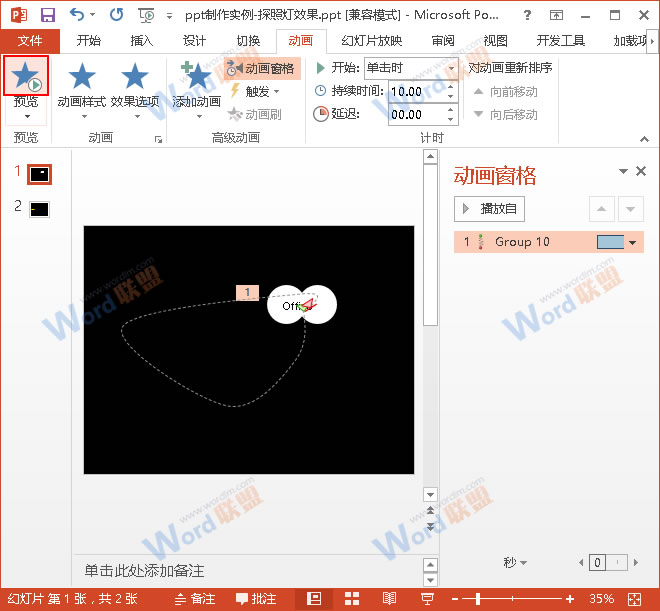Open the Trigger lightning menu
The image size is (660, 611).
tap(255, 91)
